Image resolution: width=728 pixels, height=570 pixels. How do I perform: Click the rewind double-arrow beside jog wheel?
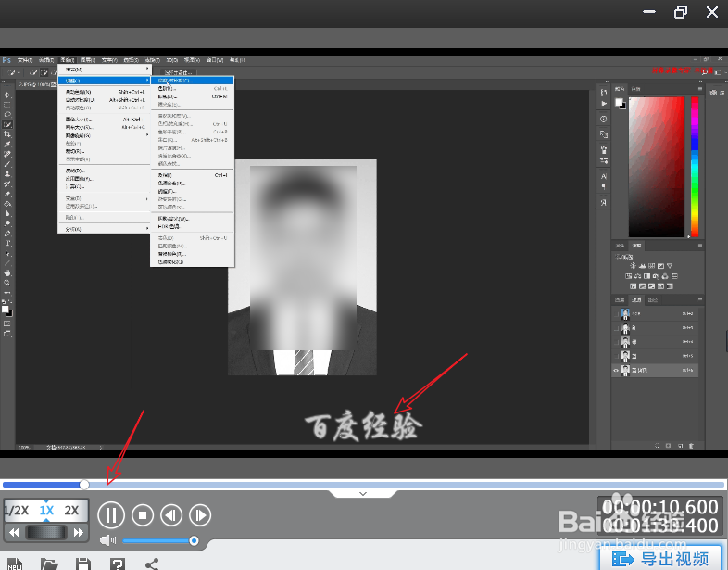[14, 532]
